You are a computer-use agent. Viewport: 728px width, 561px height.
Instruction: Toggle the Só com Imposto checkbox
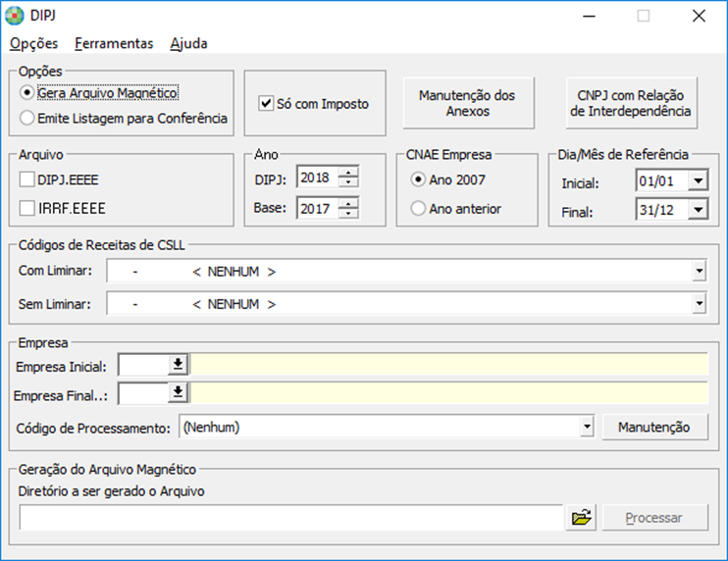tap(266, 103)
